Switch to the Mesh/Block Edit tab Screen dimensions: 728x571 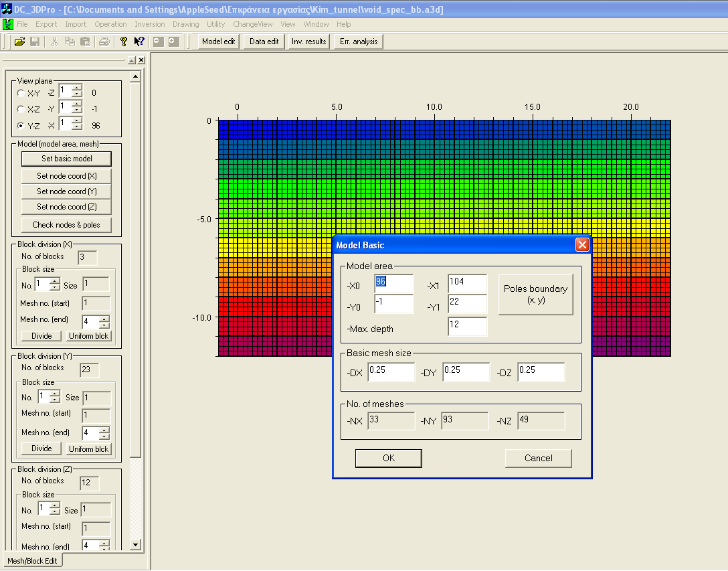[x=32, y=561]
